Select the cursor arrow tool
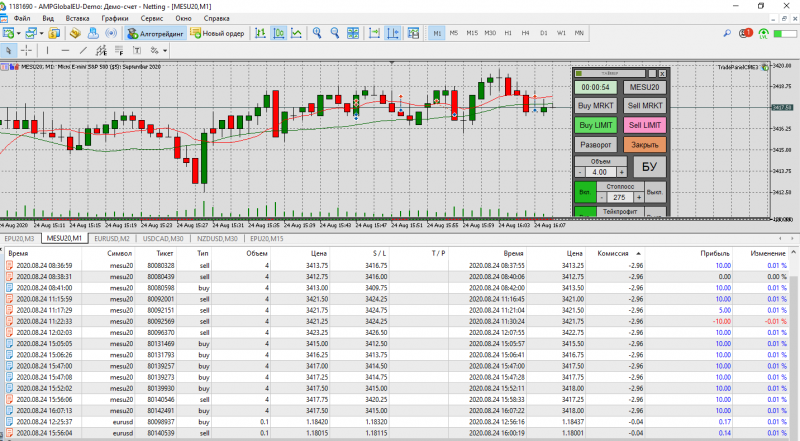 coord(8,51)
